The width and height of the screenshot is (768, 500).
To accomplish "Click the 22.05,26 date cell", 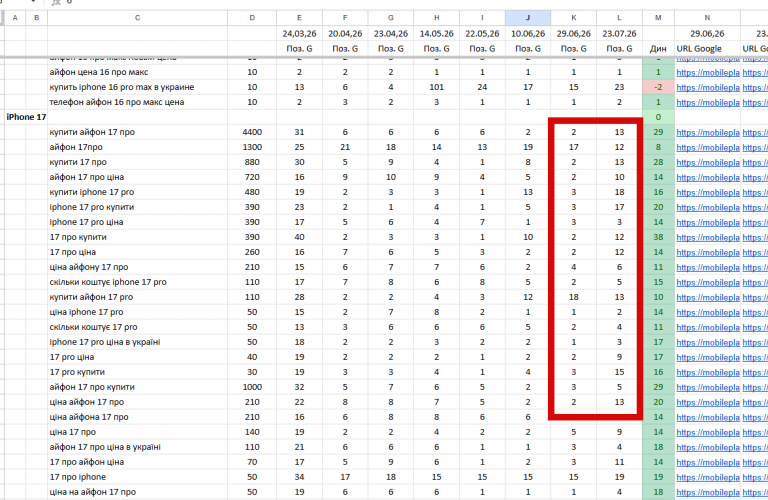I will click(482, 34).
